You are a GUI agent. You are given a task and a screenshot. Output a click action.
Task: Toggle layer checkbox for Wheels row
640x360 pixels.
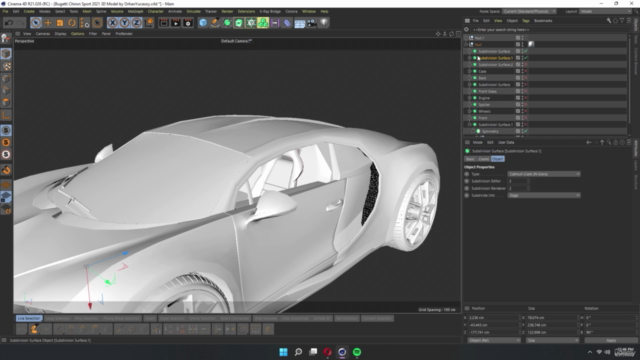tap(518, 111)
